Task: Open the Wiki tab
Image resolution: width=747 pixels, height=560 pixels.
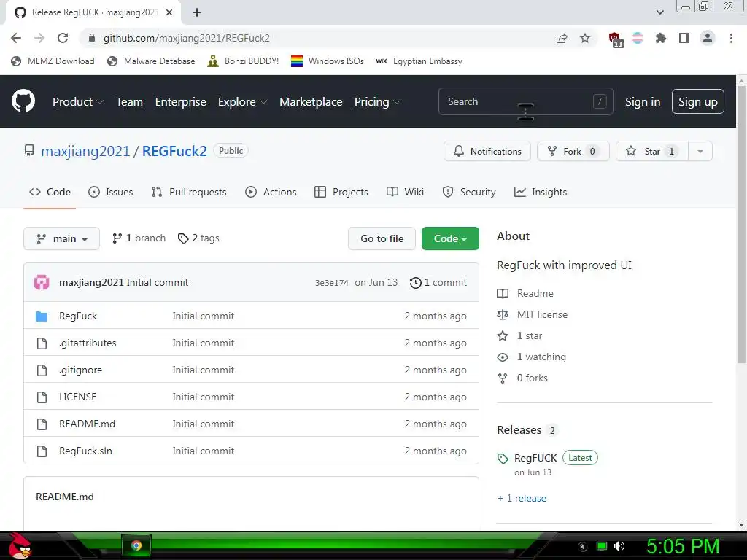Action: tap(405, 192)
